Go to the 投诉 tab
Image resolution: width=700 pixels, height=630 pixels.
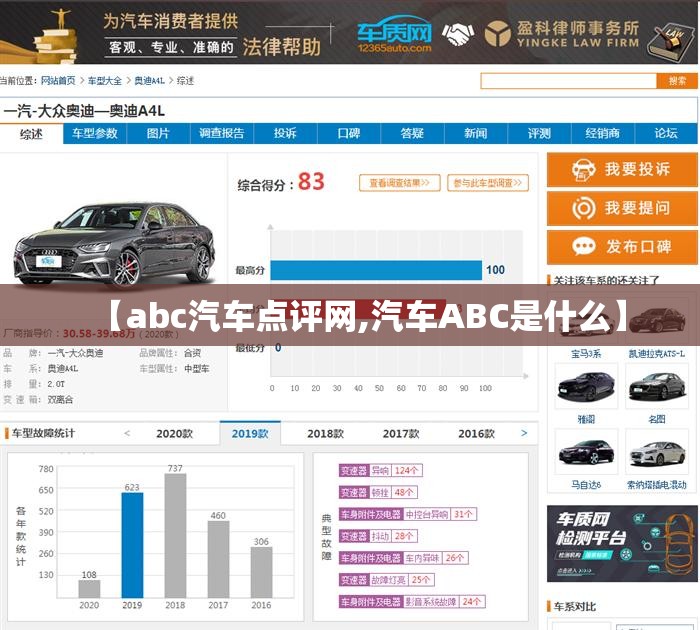click(x=285, y=134)
